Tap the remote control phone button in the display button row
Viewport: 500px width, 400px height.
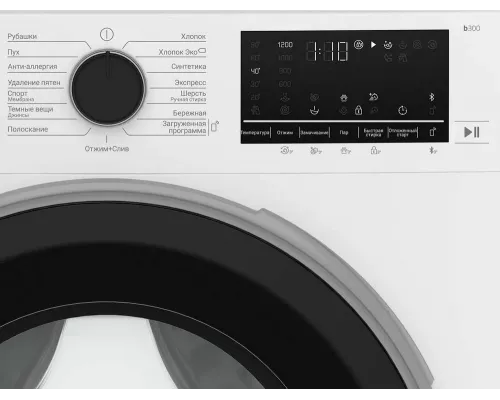[433, 132]
